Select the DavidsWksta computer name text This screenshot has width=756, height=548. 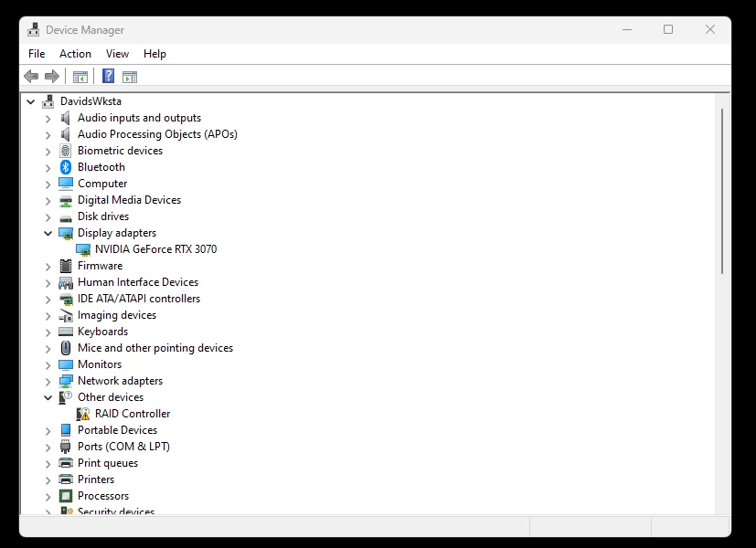point(91,101)
